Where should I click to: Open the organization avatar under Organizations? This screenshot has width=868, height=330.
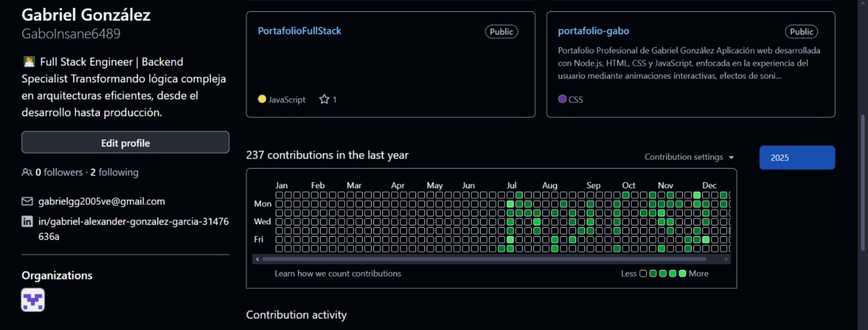[x=33, y=300]
